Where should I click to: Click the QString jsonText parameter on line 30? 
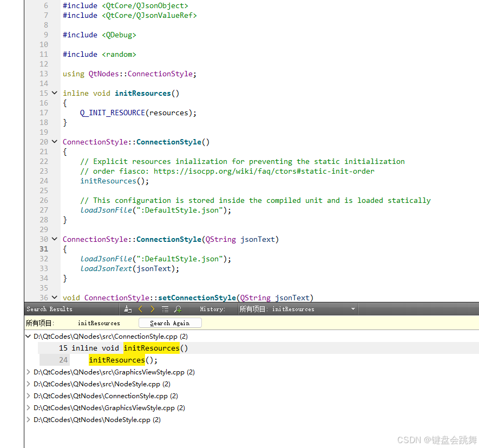tap(240, 240)
